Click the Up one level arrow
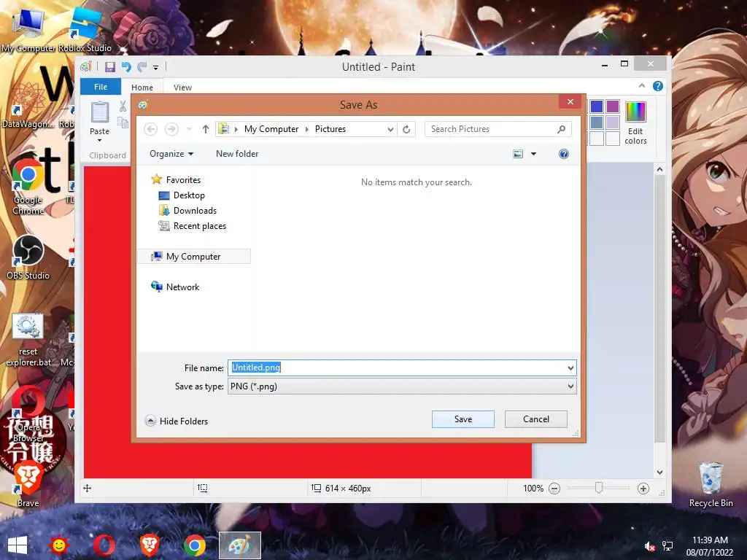 [205, 129]
